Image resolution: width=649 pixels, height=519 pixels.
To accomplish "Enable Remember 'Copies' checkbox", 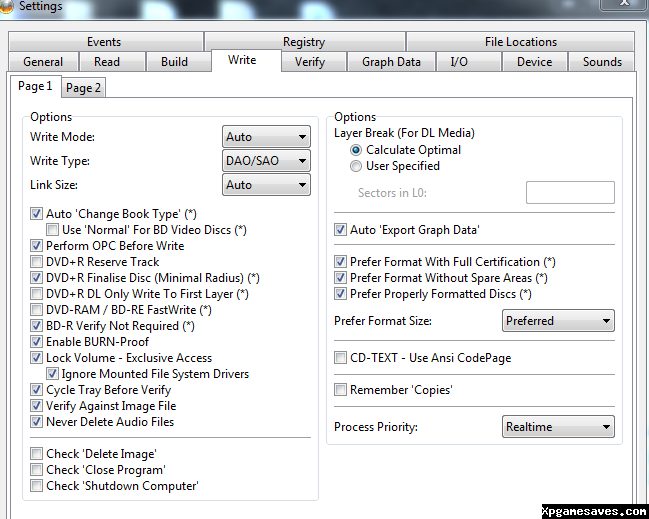I will tap(341, 390).
